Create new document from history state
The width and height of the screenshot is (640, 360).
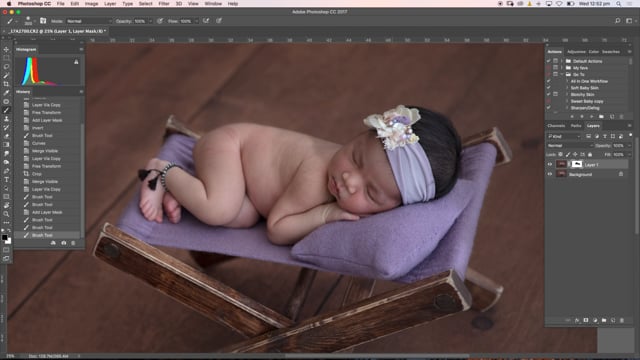point(53,243)
